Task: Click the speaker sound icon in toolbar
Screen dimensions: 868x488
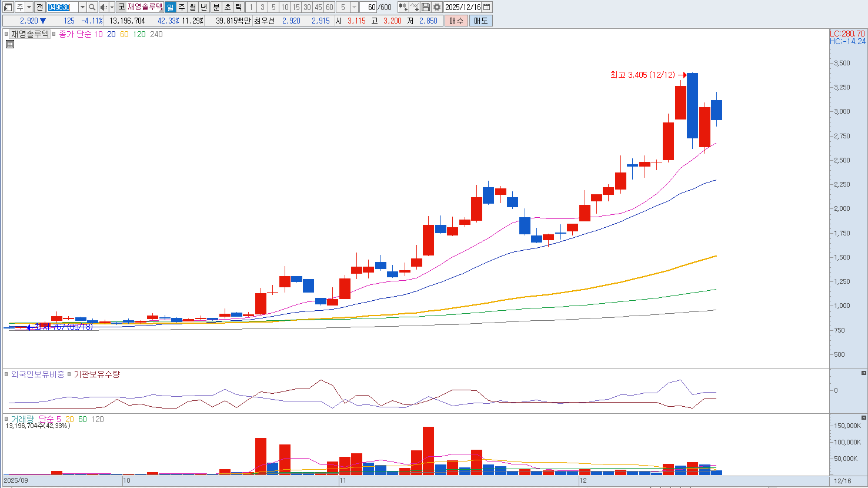Action: coord(104,7)
